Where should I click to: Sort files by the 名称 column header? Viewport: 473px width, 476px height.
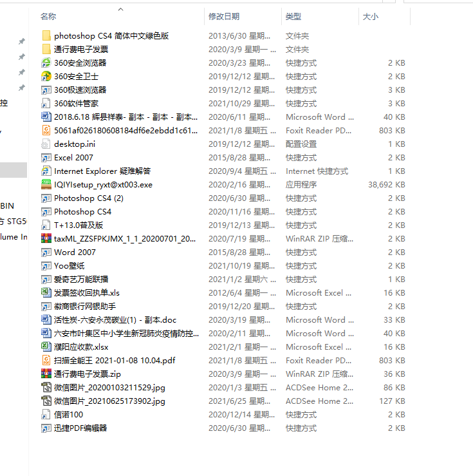(48, 16)
